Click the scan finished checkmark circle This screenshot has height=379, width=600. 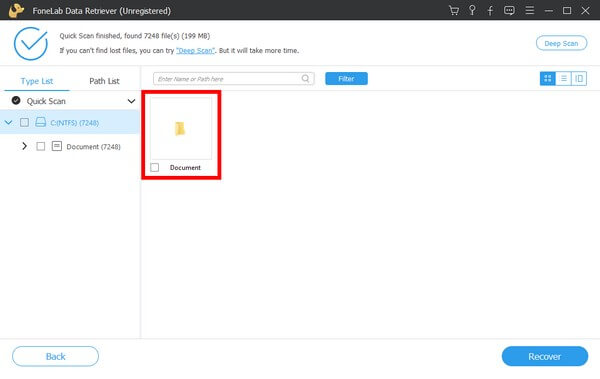click(x=31, y=43)
